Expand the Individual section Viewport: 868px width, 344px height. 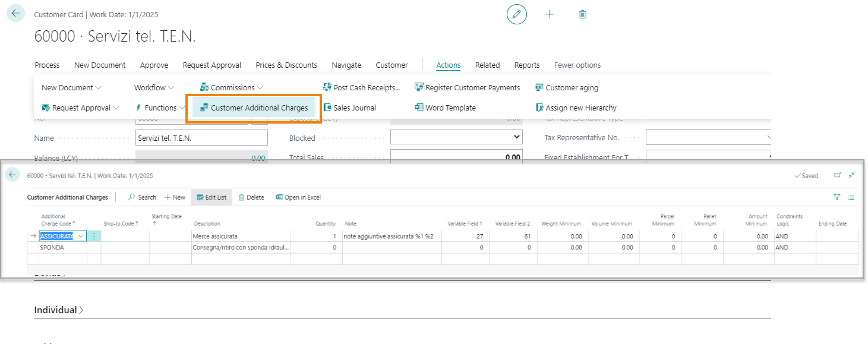pyautogui.click(x=59, y=310)
